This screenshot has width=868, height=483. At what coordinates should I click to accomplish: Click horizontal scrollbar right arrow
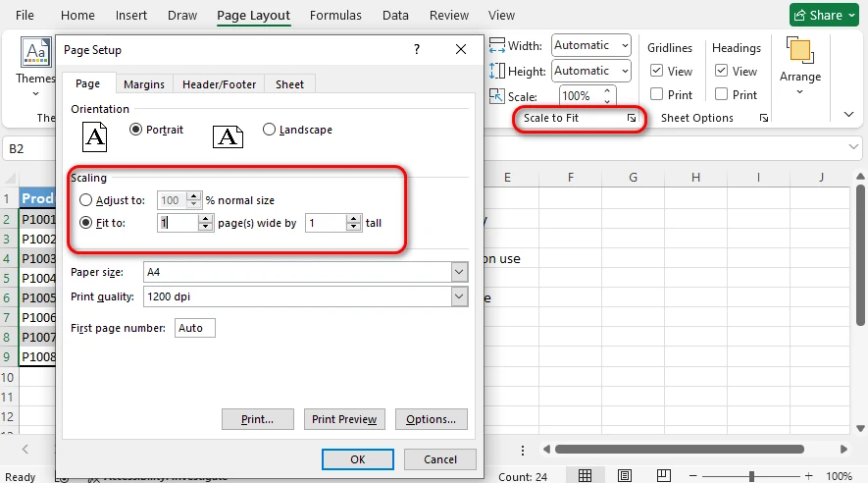coord(843,450)
